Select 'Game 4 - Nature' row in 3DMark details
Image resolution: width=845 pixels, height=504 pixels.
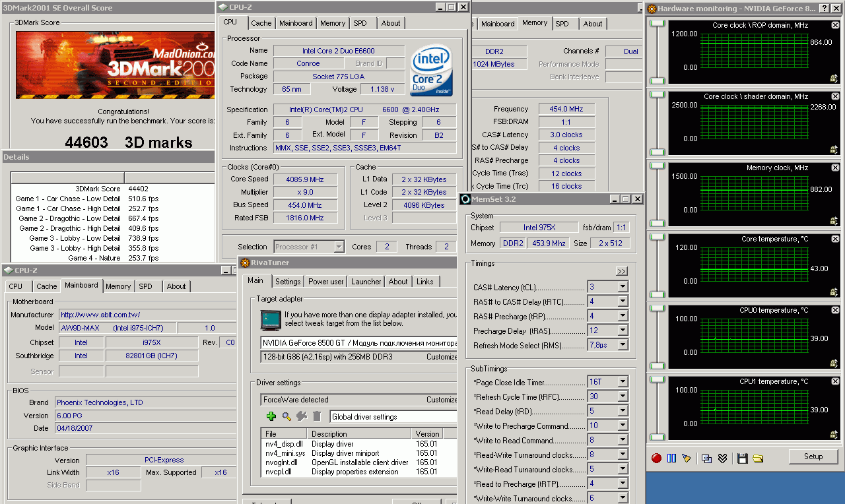coord(112,258)
